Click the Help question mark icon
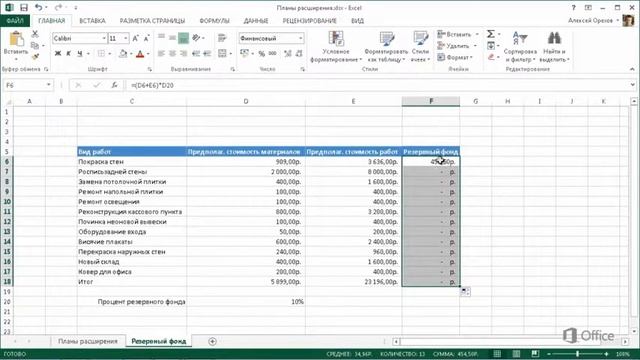640x360 pixels. tap(573, 8)
